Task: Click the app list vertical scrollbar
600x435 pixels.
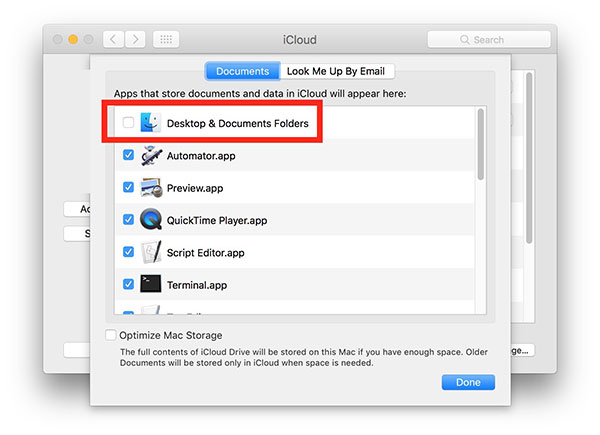Action: click(x=481, y=144)
